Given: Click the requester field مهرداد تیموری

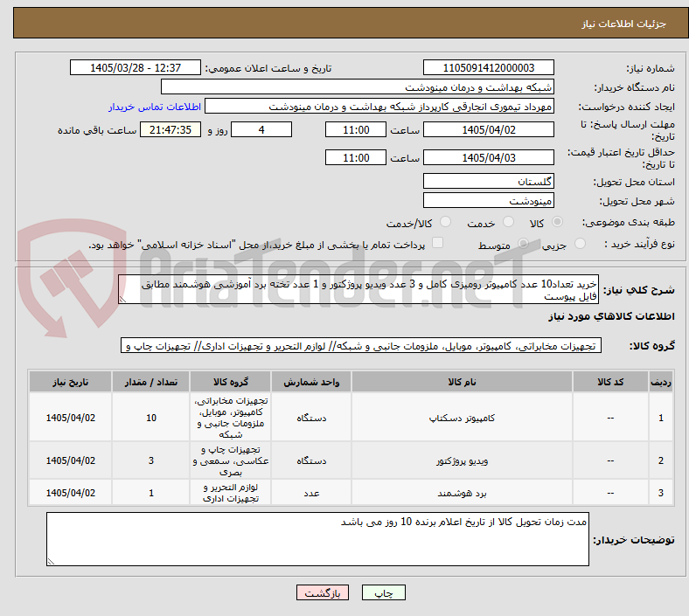Looking at the screenshot, I should coord(379,107).
